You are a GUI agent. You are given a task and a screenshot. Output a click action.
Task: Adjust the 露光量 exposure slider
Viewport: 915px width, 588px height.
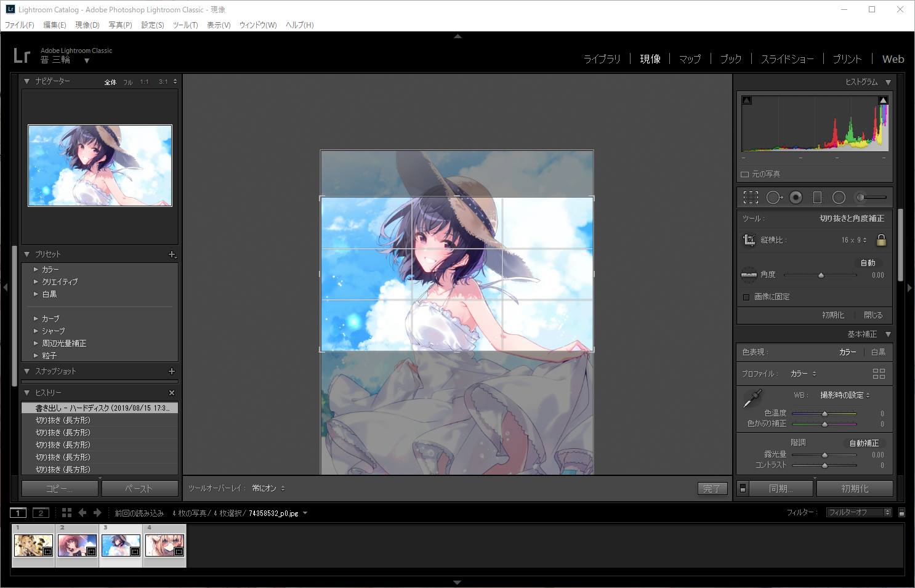tap(824, 455)
